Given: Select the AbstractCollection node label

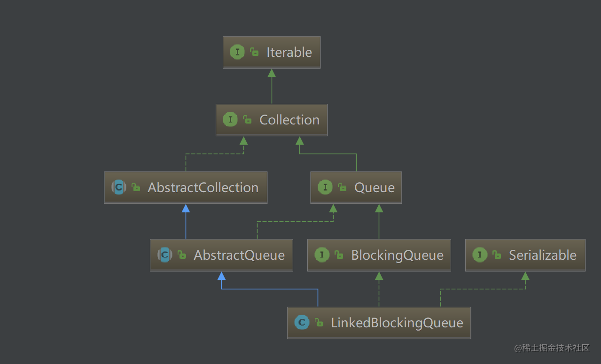Looking at the screenshot, I should [203, 187].
